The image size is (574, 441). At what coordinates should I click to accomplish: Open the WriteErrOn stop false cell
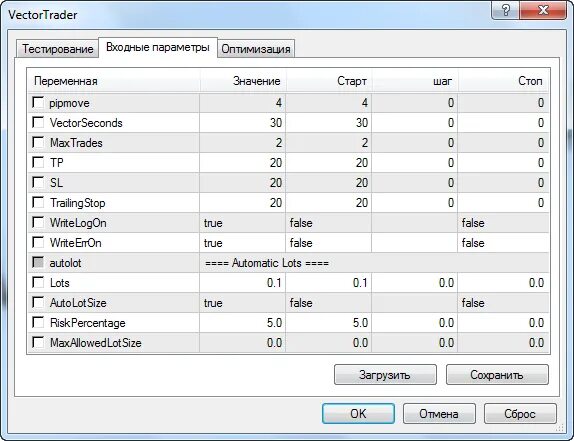(503, 243)
